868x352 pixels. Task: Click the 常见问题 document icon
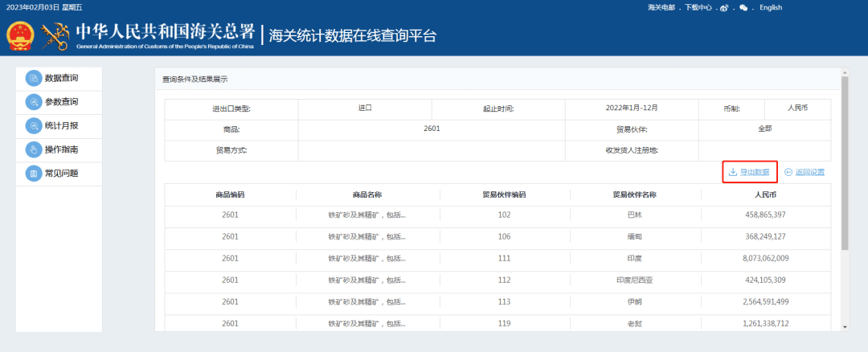[x=33, y=174]
